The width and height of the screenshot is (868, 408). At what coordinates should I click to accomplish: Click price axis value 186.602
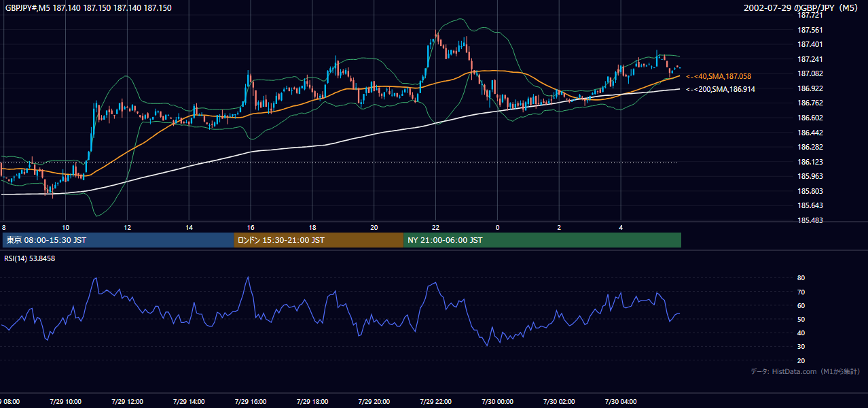click(810, 118)
